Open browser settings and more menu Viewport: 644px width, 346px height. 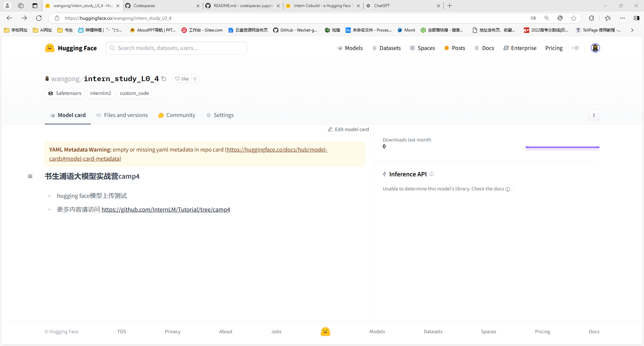[x=623, y=18]
